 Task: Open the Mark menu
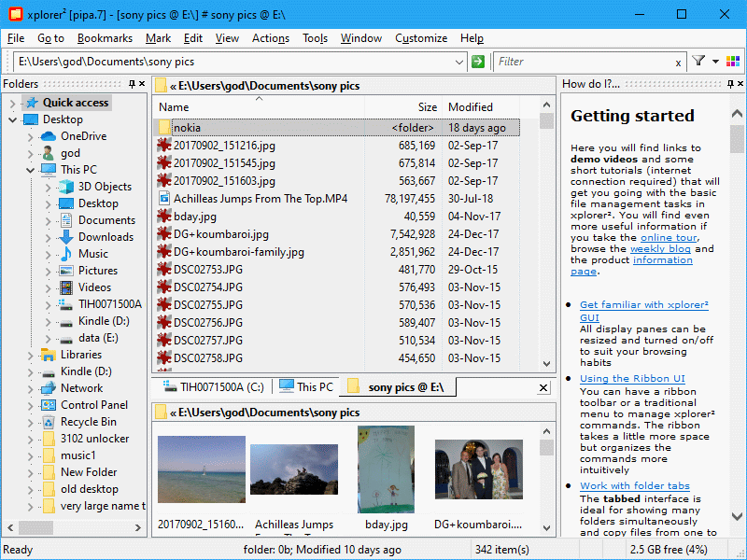tap(158, 38)
